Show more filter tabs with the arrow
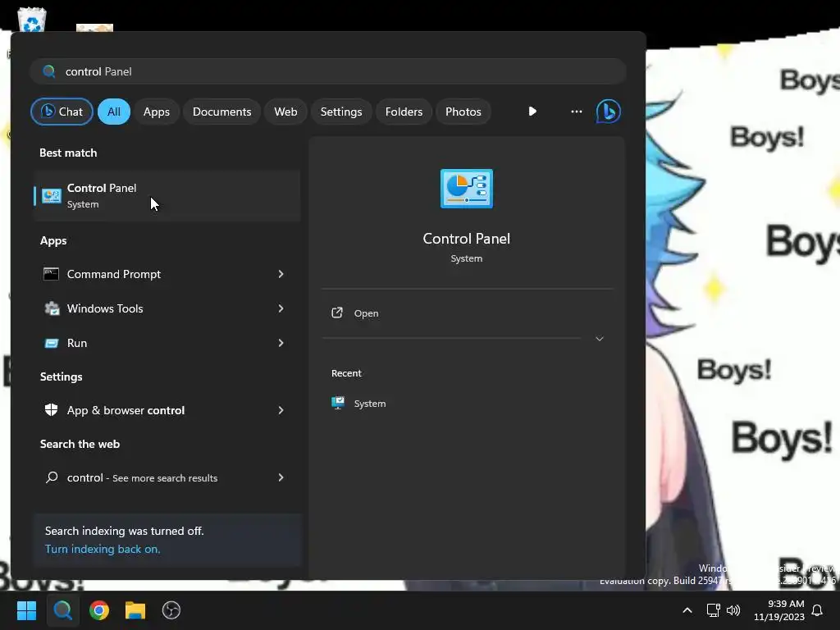 click(x=532, y=112)
